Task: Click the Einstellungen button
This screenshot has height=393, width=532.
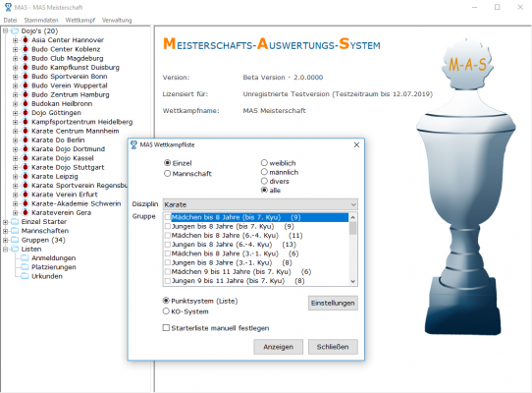Action: tap(333, 303)
